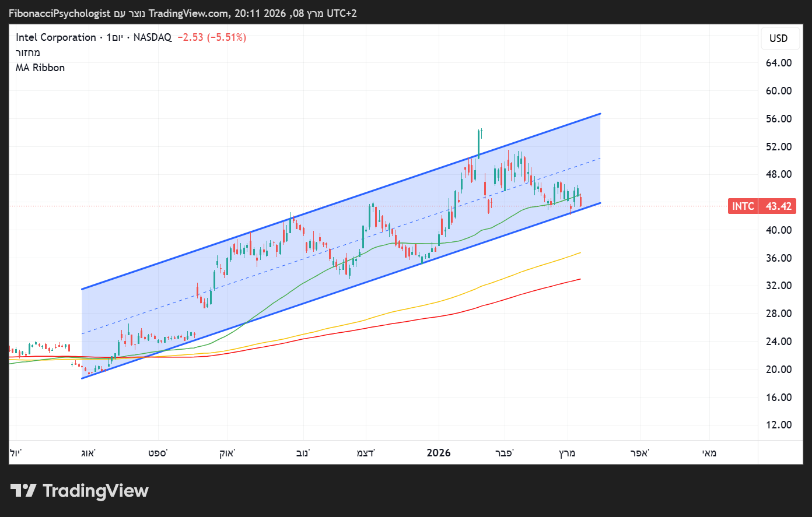Select the מחזור volume indicator label

[x=28, y=52]
